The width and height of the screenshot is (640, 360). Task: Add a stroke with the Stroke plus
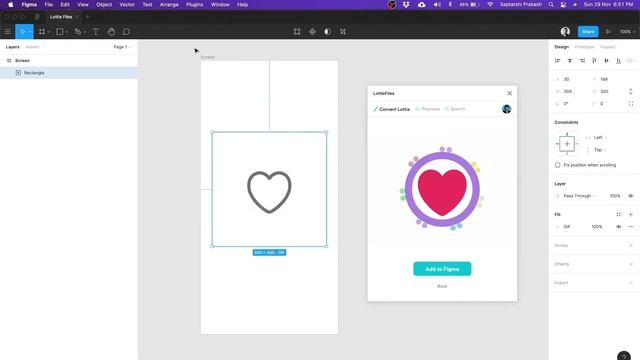pos(631,245)
